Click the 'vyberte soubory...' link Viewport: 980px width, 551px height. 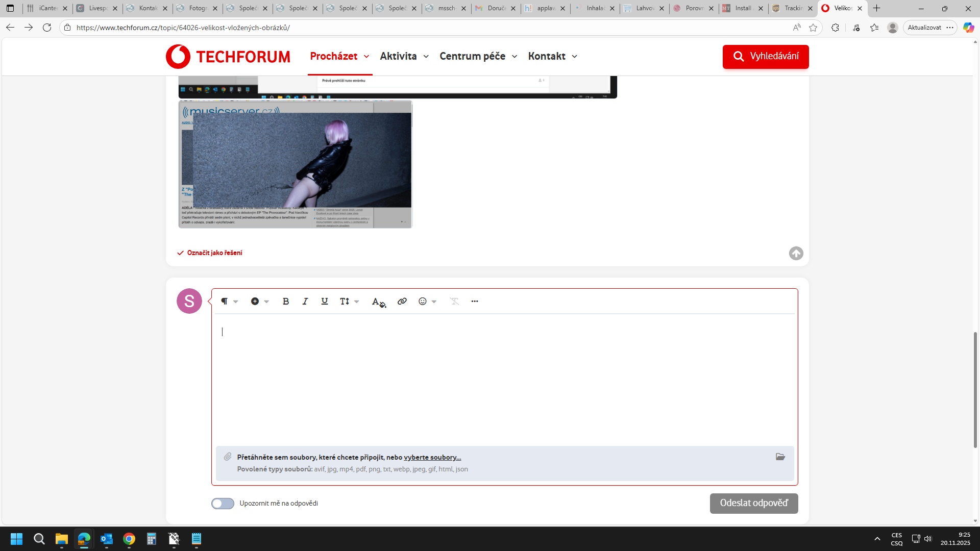(432, 457)
